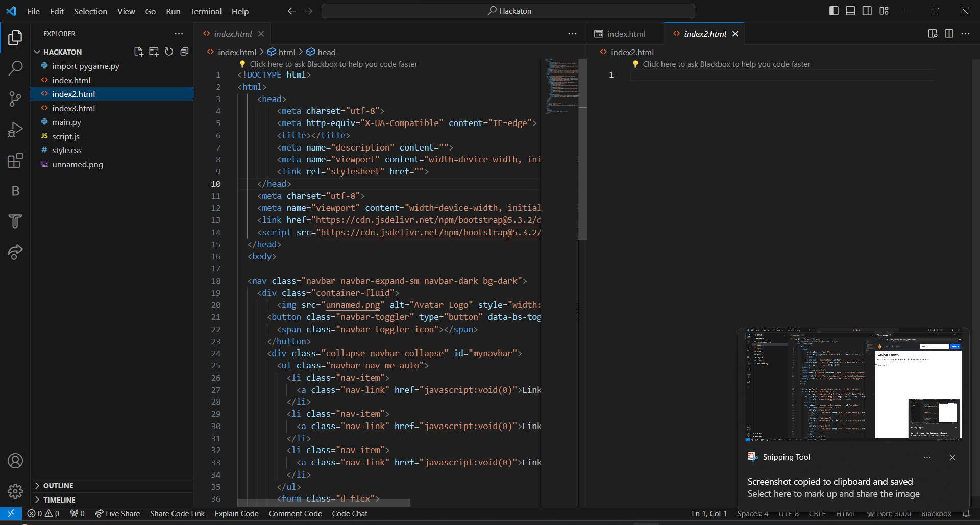980x525 pixels.
Task: Click the Snipping Tool screenshot thumbnail
Action: click(853, 384)
